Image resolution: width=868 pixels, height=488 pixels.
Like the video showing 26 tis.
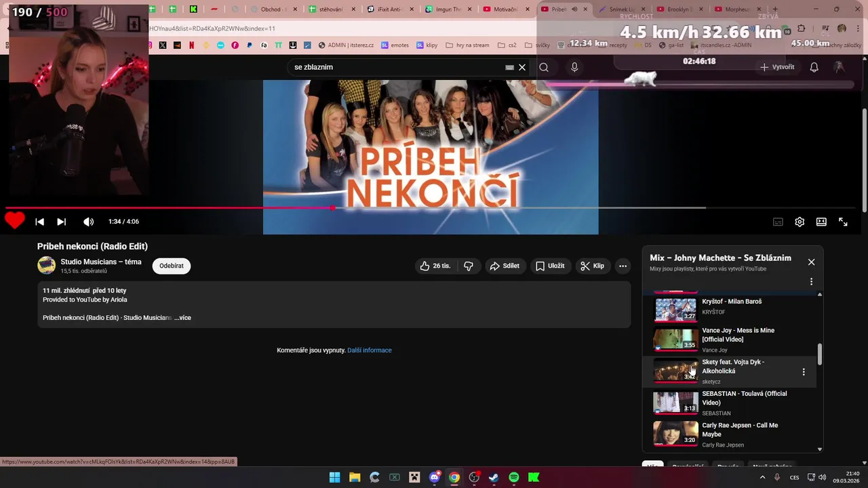(x=435, y=266)
